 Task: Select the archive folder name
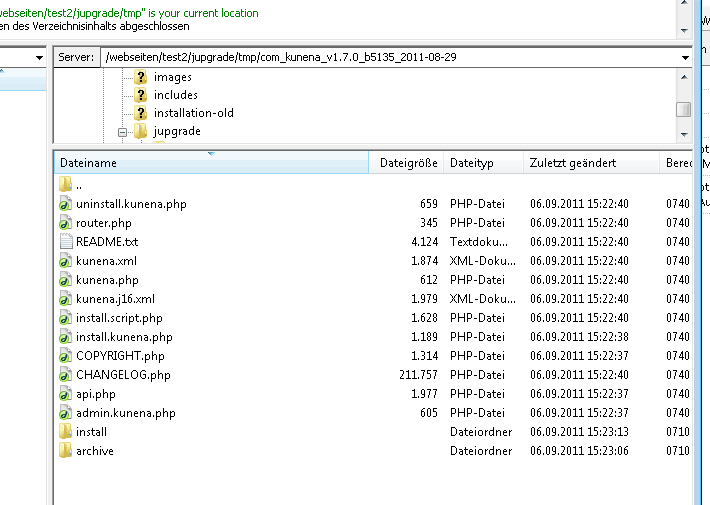point(95,451)
